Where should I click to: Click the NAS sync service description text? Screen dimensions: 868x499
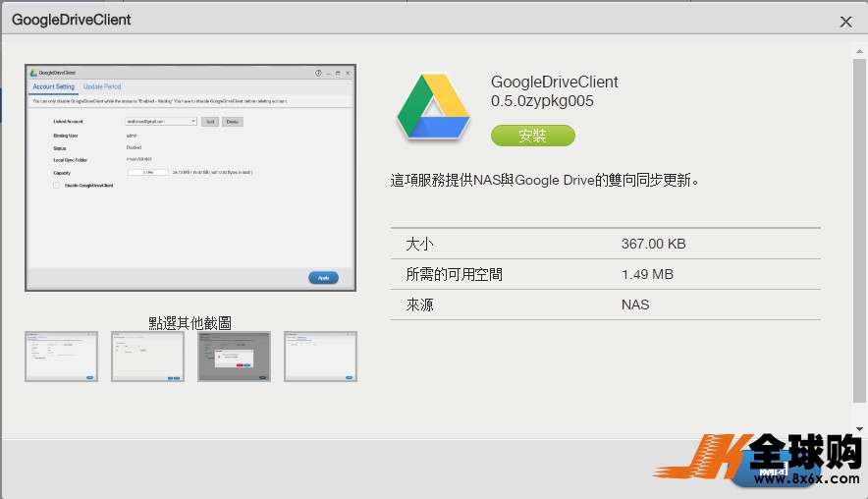click(545, 180)
